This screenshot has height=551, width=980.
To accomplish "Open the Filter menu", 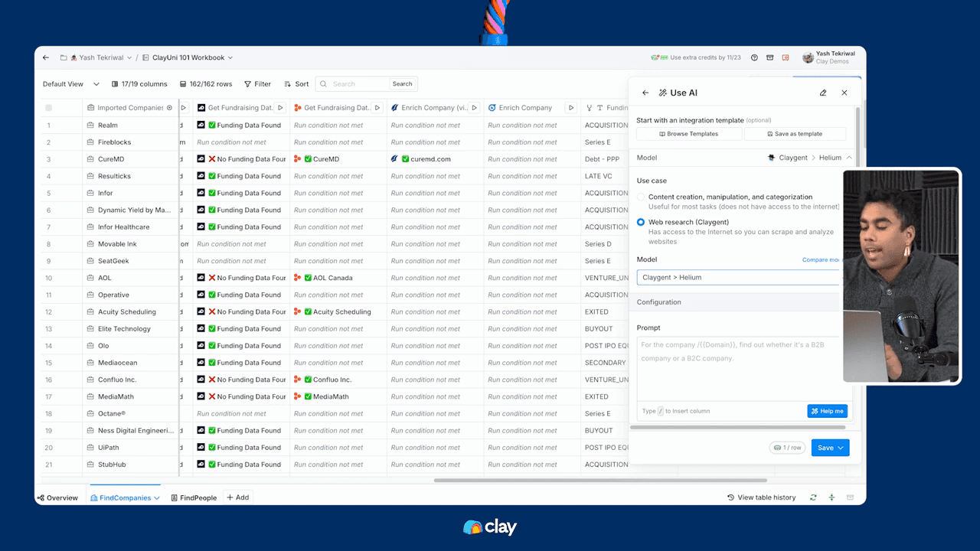I will [x=257, y=84].
